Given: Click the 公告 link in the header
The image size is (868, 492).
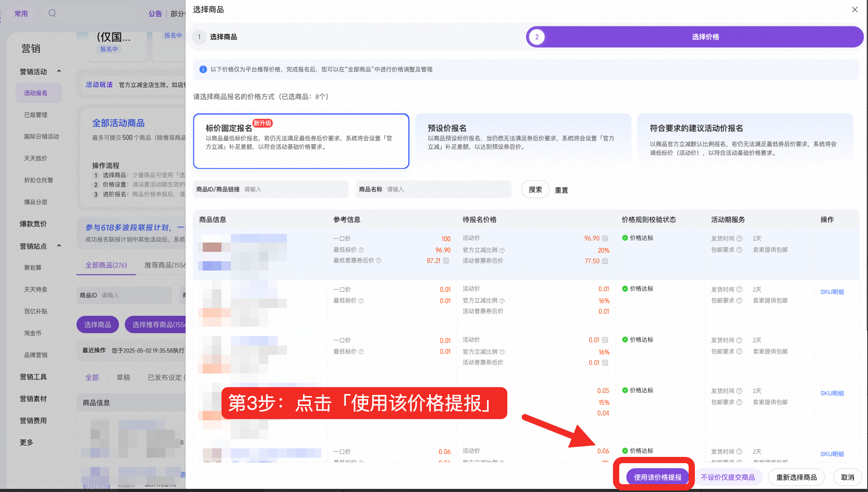Looking at the screenshot, I should pos(155,14).
